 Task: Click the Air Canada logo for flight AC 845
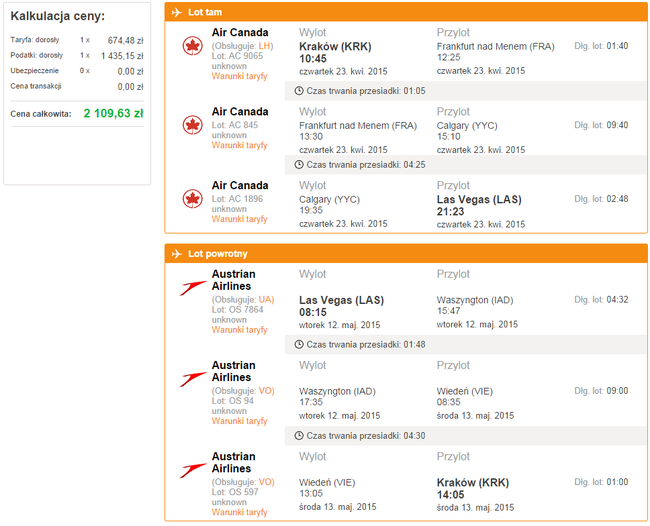[x=192, y=125]
